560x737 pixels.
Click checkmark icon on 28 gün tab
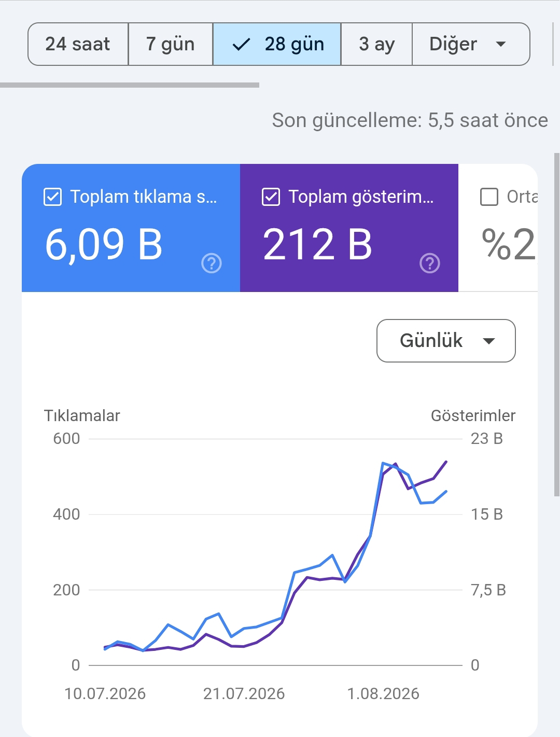[242, 45]
